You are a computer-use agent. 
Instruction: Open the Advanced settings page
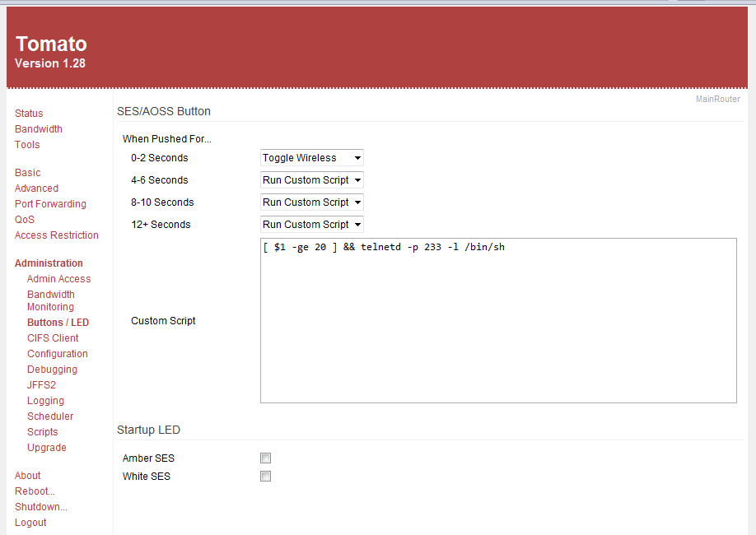[x=36, y=188]
